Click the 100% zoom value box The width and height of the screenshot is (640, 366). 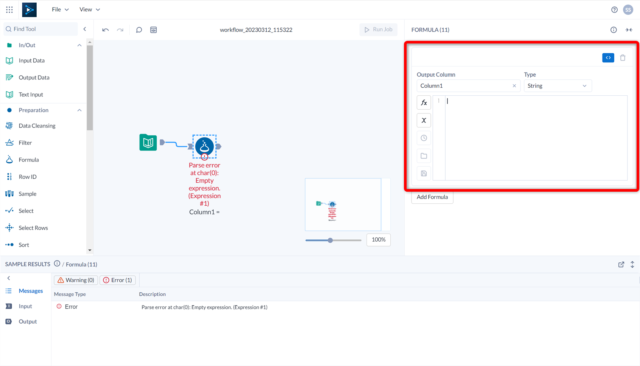coord(378,240)
